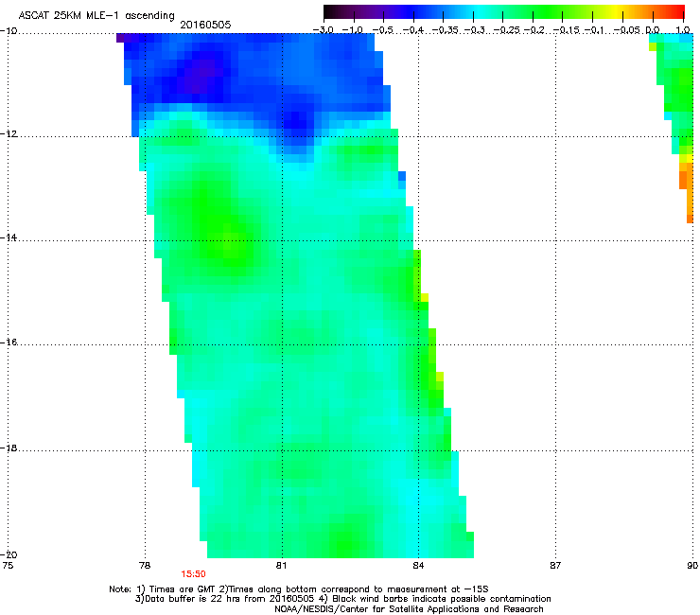This screenshot has height=615, width=700.
Task: Click the red time stamp 15:50
Action: 193,574
